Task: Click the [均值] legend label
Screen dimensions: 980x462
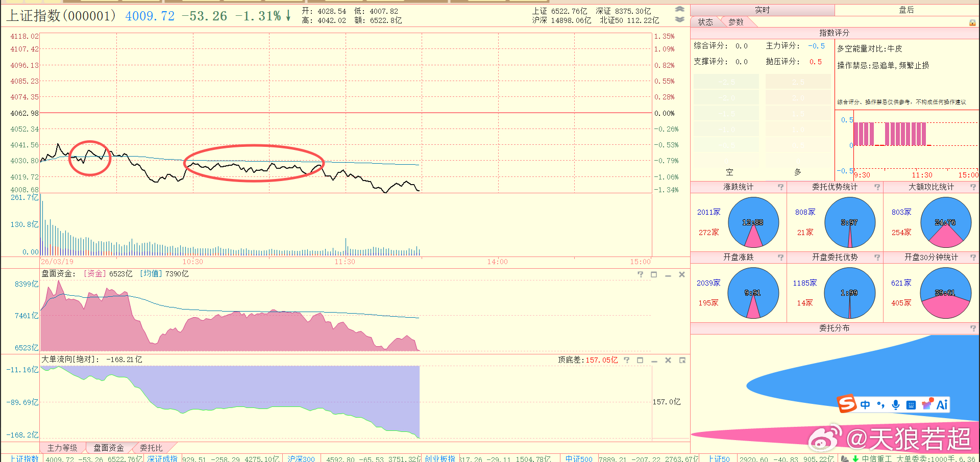Action: click(152, 274)
